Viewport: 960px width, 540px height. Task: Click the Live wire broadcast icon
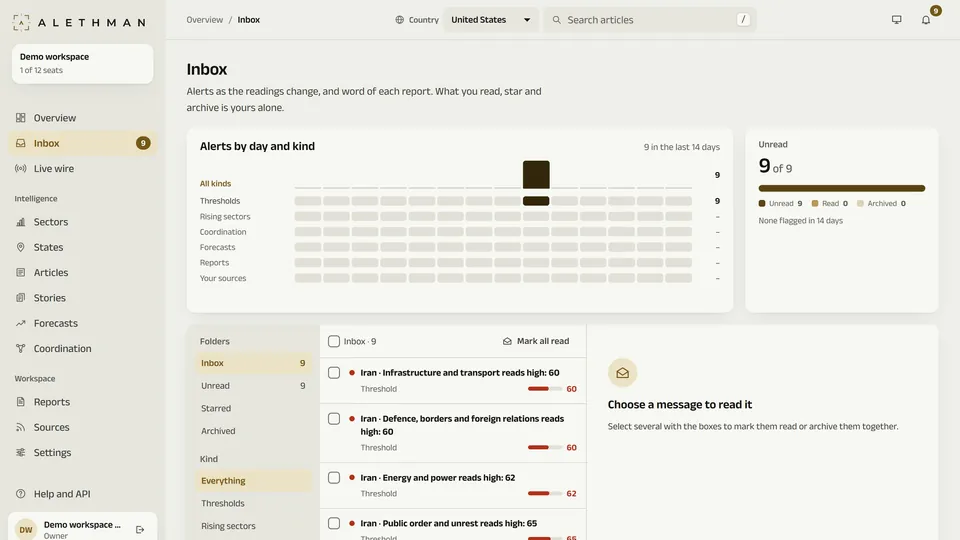[21, 168]
